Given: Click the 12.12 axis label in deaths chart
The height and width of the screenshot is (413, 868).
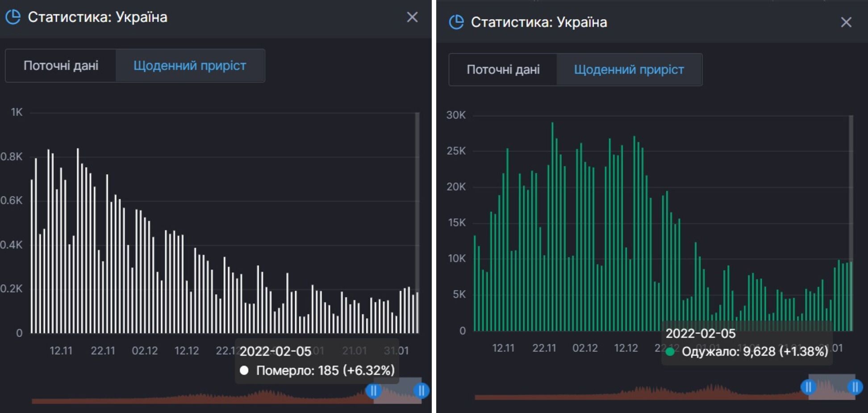Looking at the screenshot, I should [187, 351].
